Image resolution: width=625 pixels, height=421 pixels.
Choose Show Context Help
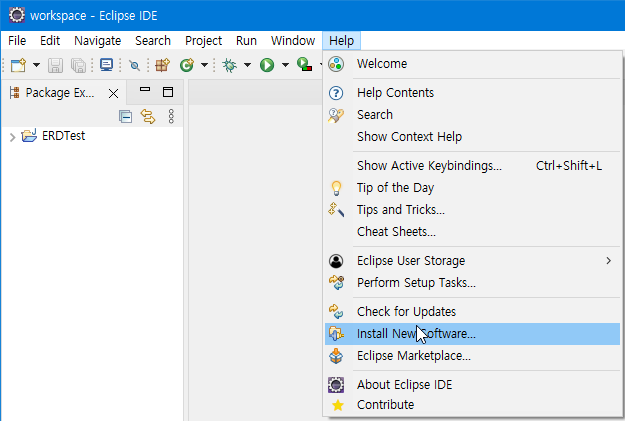point(472,137)
